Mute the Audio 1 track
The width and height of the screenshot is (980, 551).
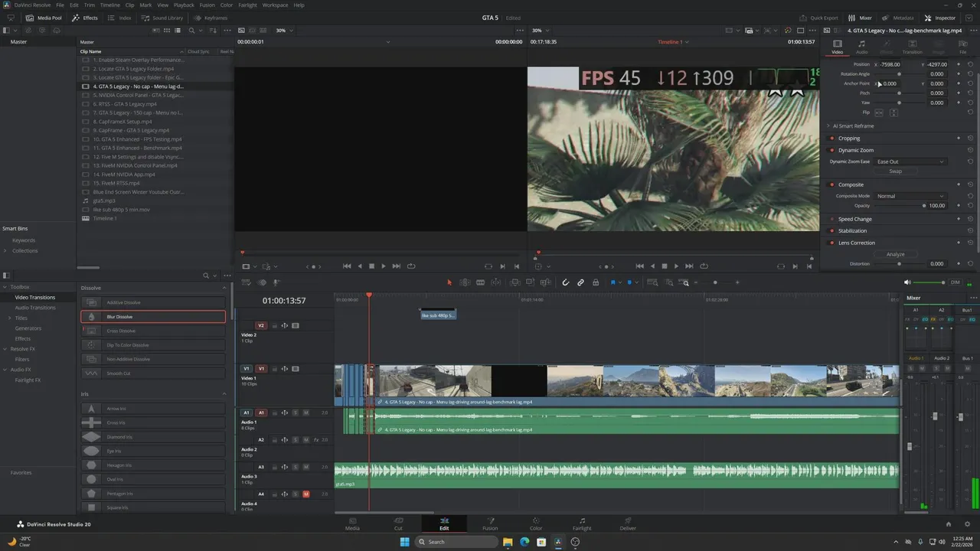[306, 412]
